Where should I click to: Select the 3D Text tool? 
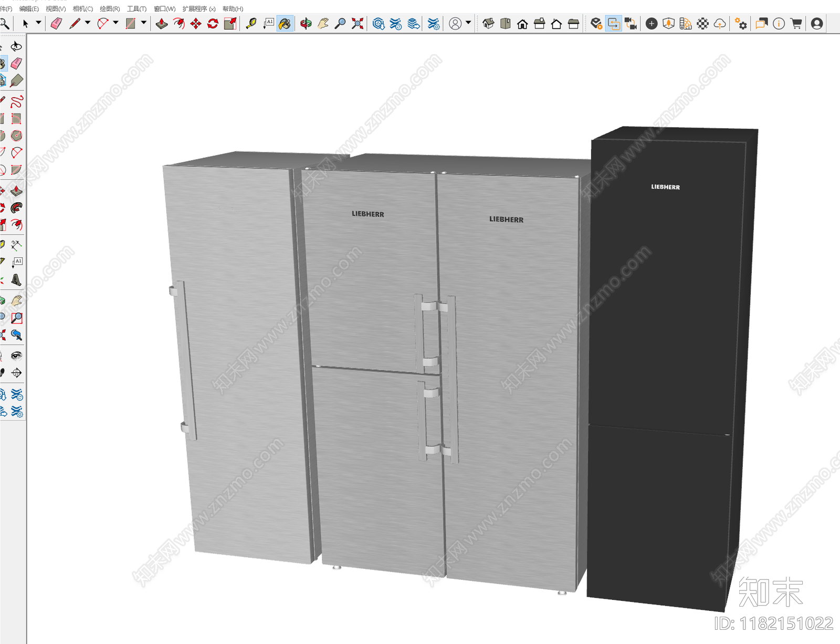pos(16,279)
